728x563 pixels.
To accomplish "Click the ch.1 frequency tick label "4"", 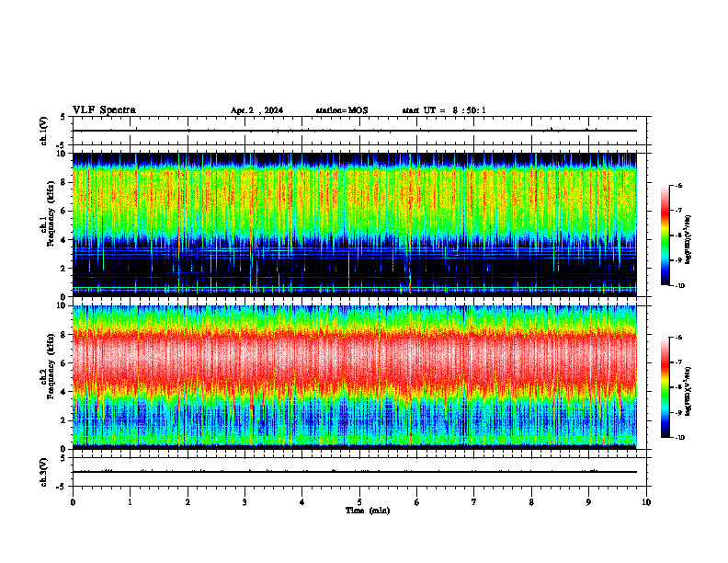I will coord(64,240).
